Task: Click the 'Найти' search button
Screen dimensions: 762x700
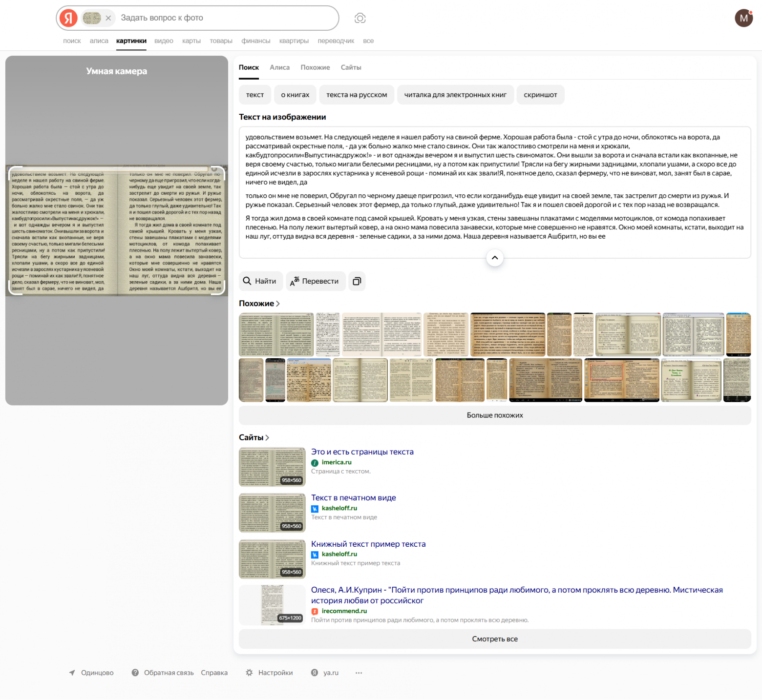Action: coord(261,281)
